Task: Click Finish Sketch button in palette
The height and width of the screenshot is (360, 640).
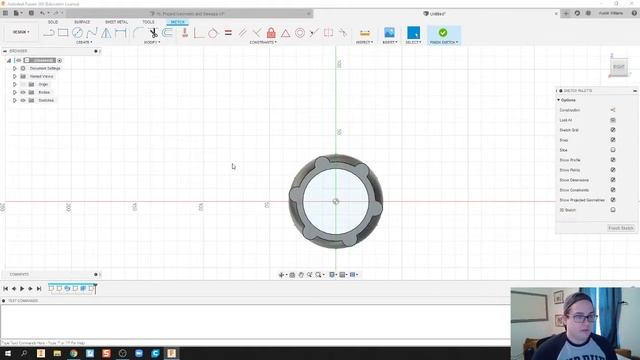Action: tap(621, 228)
